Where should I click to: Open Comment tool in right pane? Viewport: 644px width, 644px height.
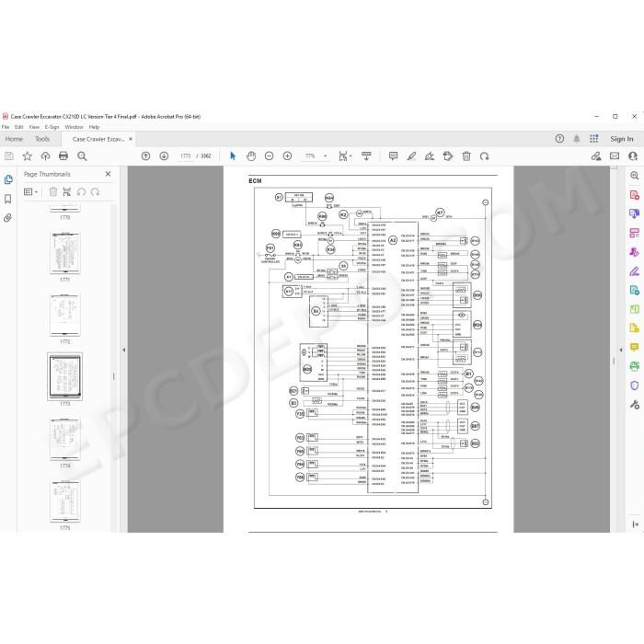635,347
